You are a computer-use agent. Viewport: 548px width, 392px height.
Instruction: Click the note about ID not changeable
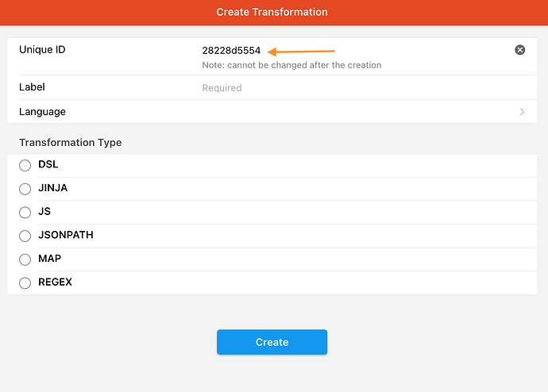click(291, 65)
